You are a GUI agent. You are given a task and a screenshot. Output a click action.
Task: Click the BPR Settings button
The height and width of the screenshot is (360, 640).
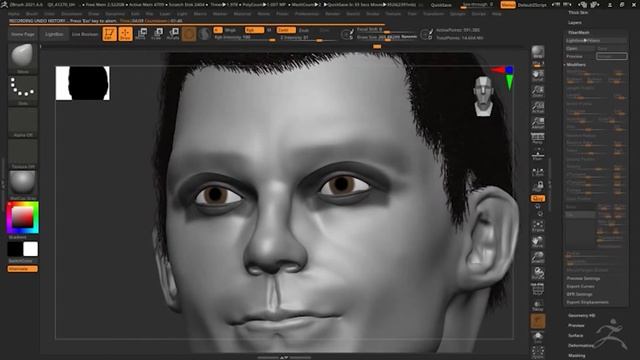[579, 294]
